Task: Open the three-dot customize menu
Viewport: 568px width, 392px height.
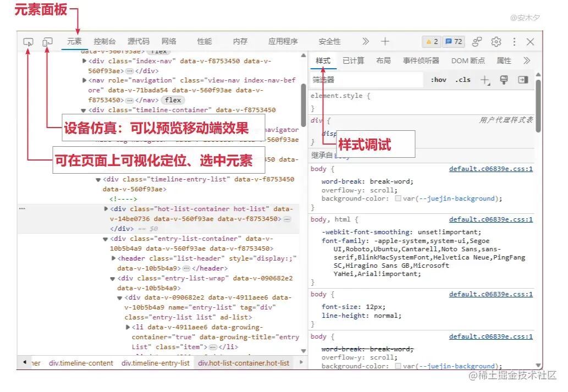Action: (x=514, y=42)
